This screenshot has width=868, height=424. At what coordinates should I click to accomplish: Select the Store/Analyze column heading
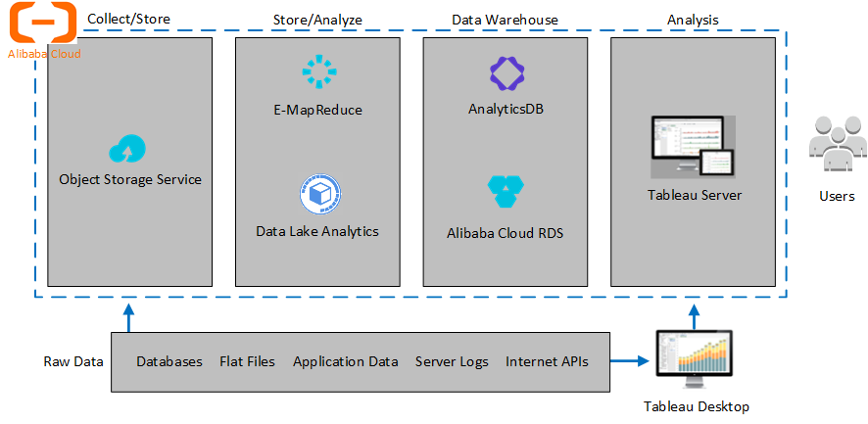317,20
